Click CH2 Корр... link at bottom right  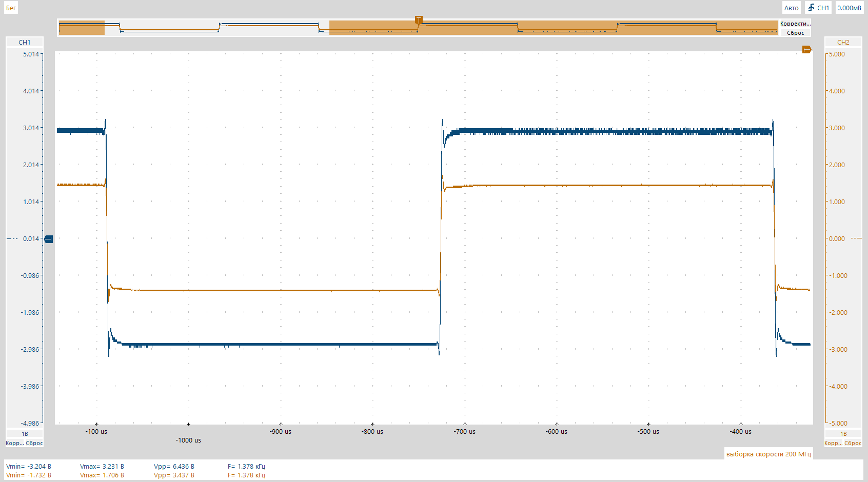click(833, 443)
